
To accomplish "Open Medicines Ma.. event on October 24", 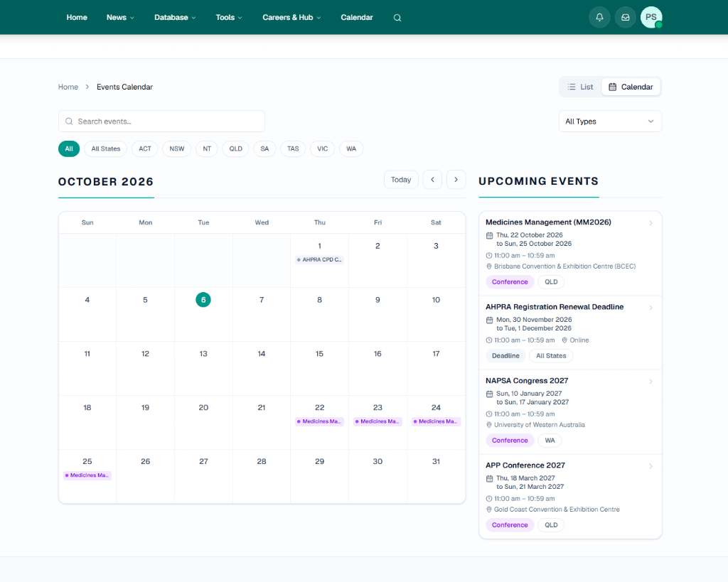I will click(x=436, y=421).
